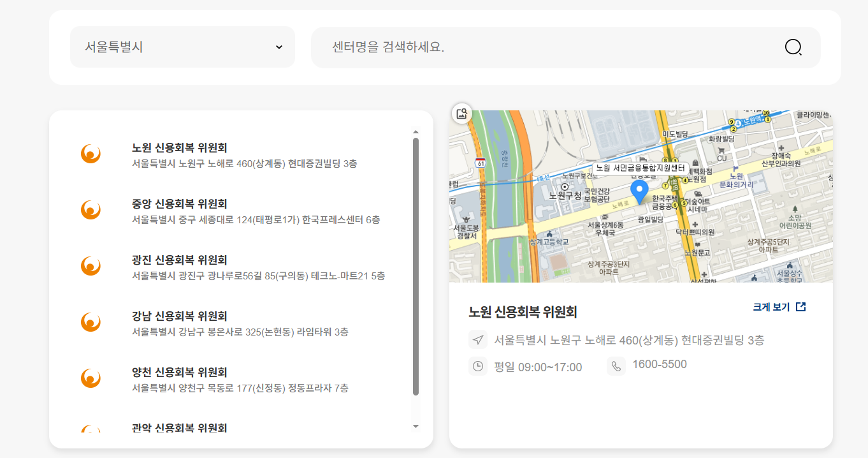Screen dimensions: 868x458
Task: Click the orange logo beside 중앙 신용회복 위원회
Action: point(91,210)
